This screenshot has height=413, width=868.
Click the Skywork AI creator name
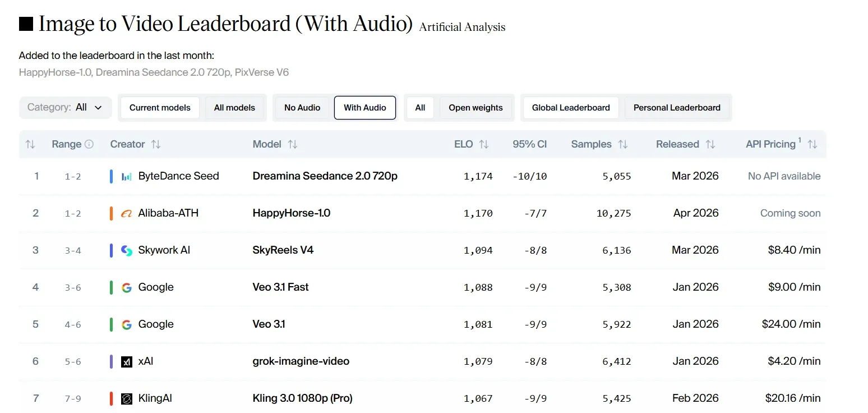tap(164, 250)
